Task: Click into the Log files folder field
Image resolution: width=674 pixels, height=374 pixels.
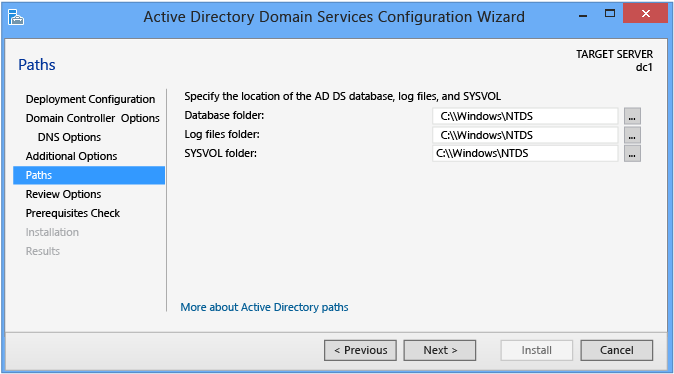Action: 525,135
